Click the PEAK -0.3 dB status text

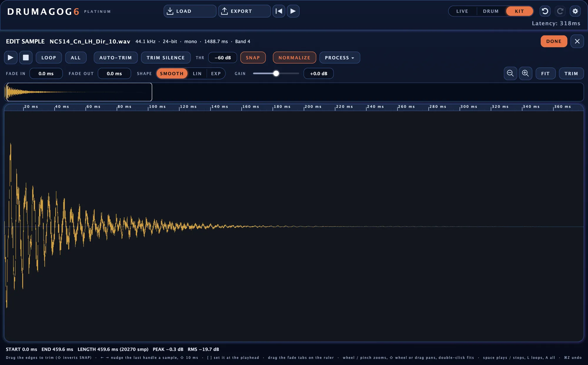[168, 349]
